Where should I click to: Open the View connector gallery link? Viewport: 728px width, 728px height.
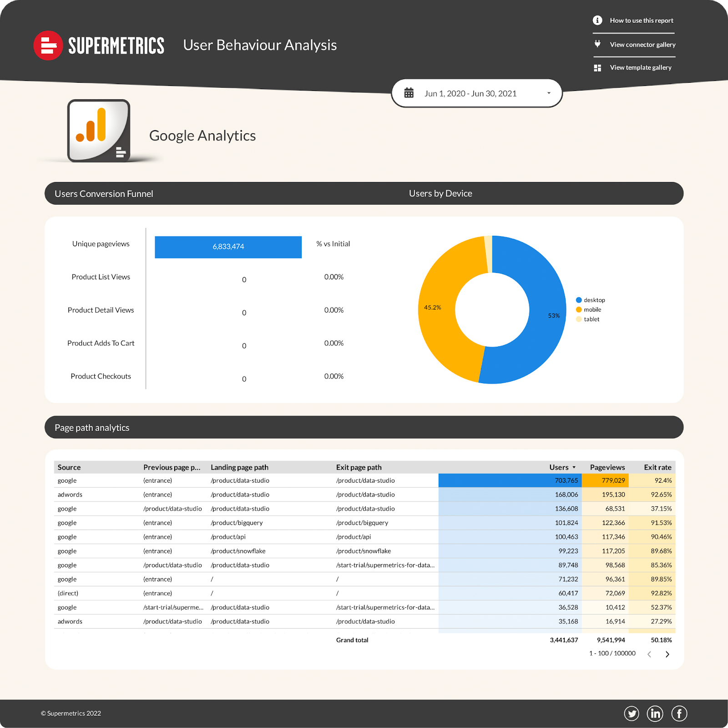(642, 45)
